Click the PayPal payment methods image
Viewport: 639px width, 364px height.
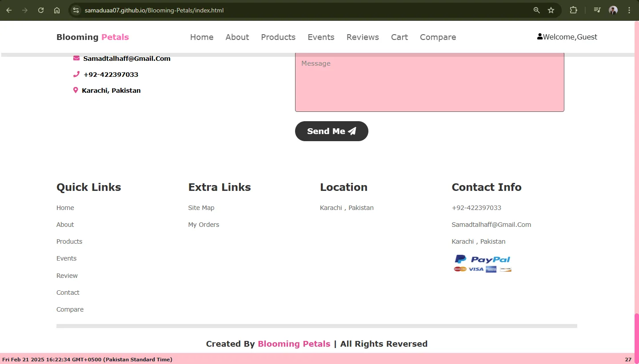click(x=483, y=263)
